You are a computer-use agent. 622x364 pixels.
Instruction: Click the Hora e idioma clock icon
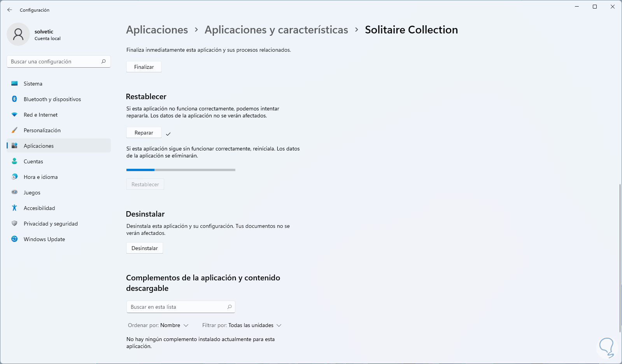(14, 177)
